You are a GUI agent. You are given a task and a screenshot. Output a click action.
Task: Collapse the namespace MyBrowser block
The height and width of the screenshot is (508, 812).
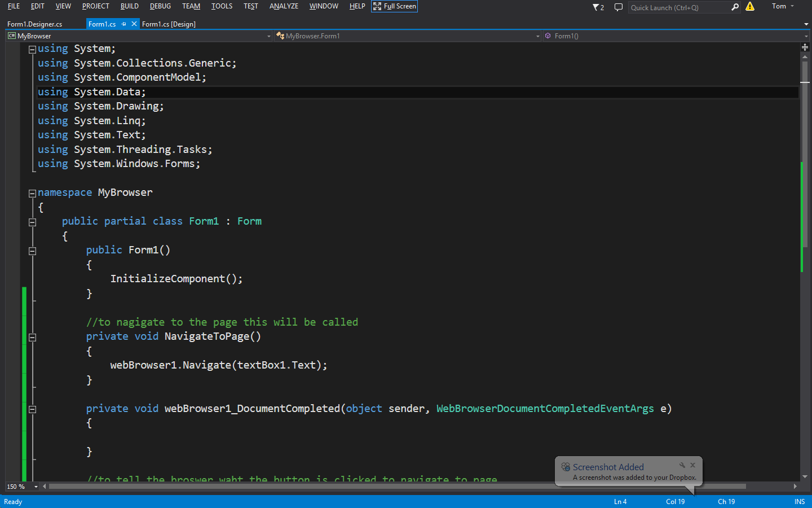pos(32,193)
